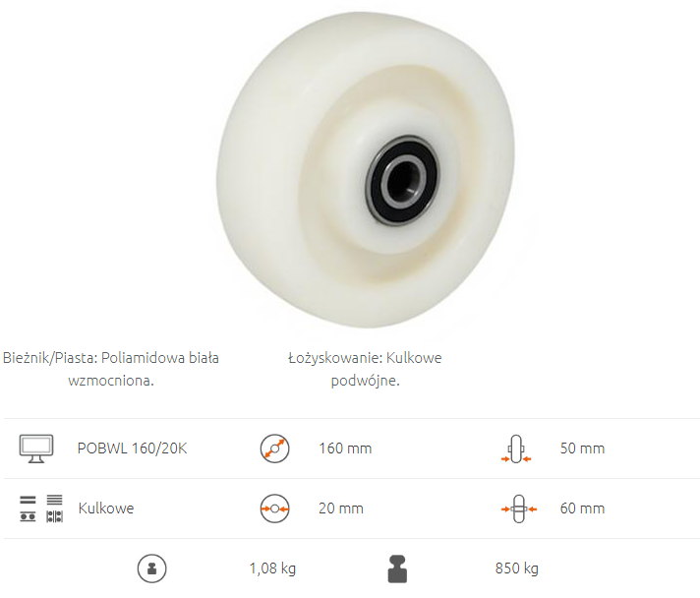Click the bearing type icon
Image resolution: width=700 pixels, height=598 pixels.
41,508
